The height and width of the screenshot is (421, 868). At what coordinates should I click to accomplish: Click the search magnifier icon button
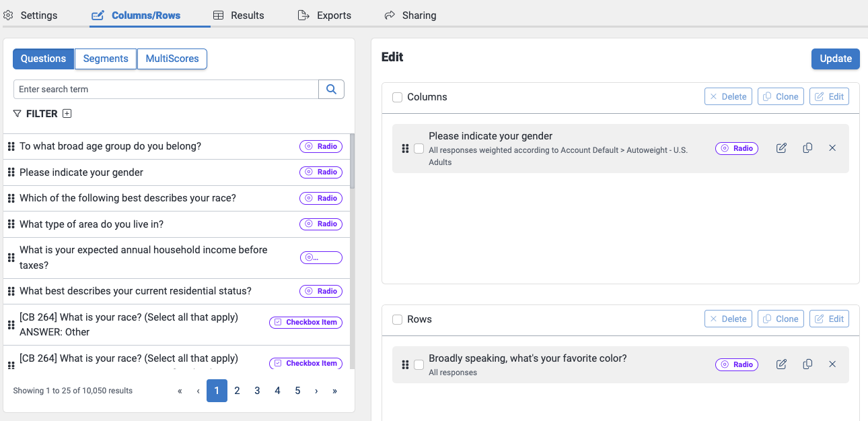coord(331,89)
